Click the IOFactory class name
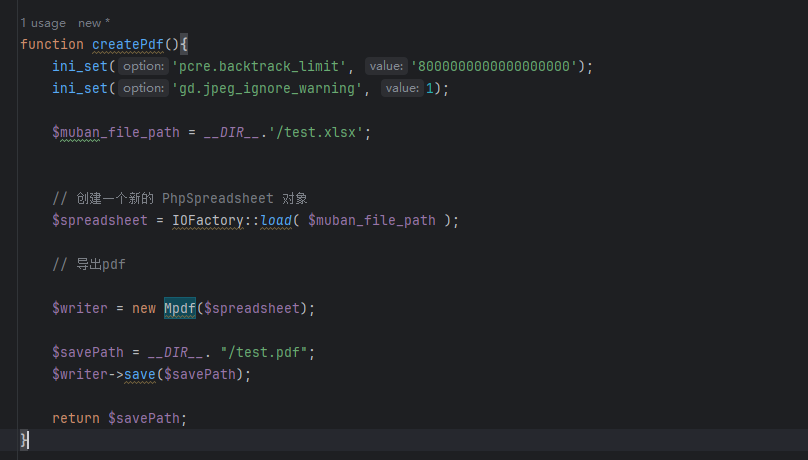808x460 pixels. pos(208,220)
